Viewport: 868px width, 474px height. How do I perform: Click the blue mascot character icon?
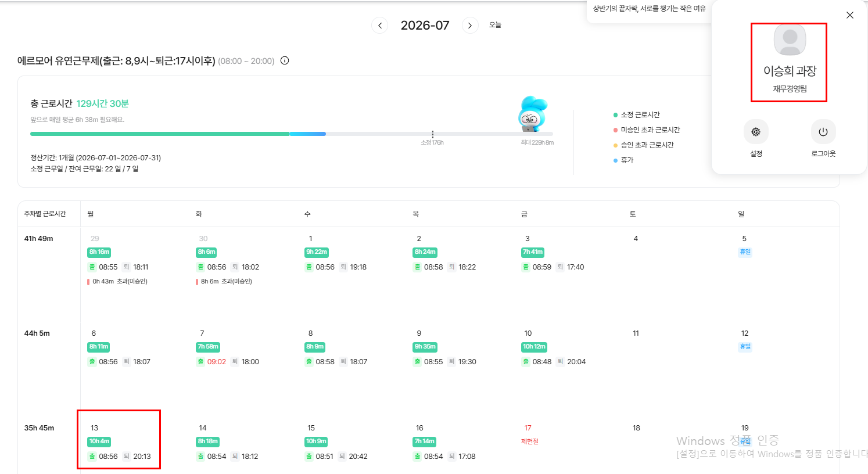532,114
